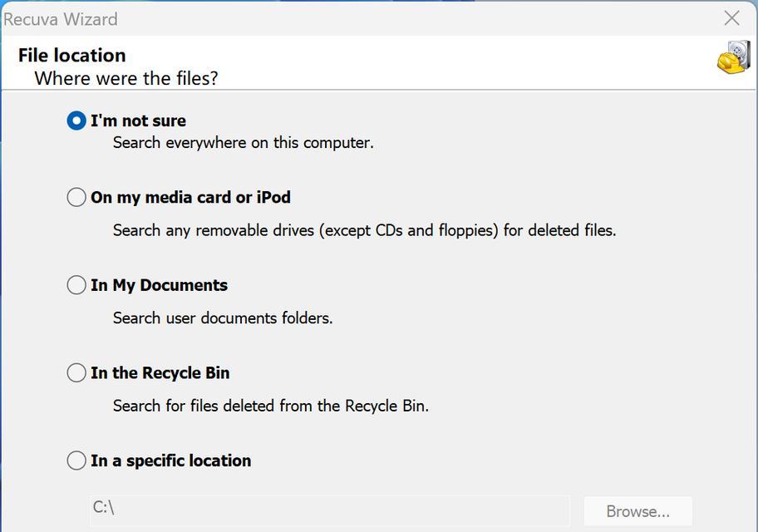Click the "deleted from the Recycle Bin" description

271,406
